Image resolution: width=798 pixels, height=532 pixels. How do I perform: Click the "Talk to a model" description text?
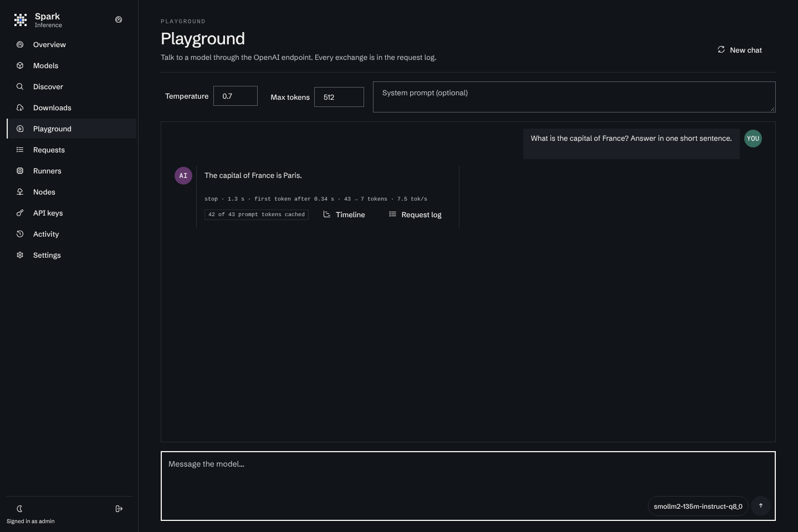click(299, 57)
